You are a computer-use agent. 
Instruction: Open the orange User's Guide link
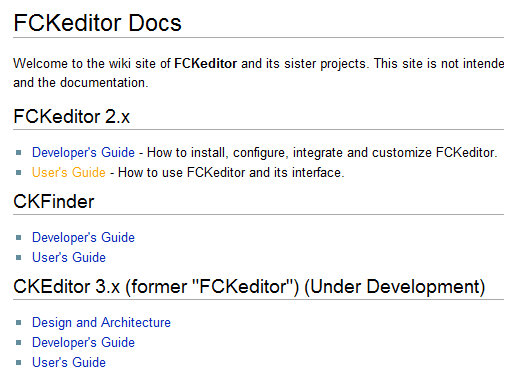69,173
